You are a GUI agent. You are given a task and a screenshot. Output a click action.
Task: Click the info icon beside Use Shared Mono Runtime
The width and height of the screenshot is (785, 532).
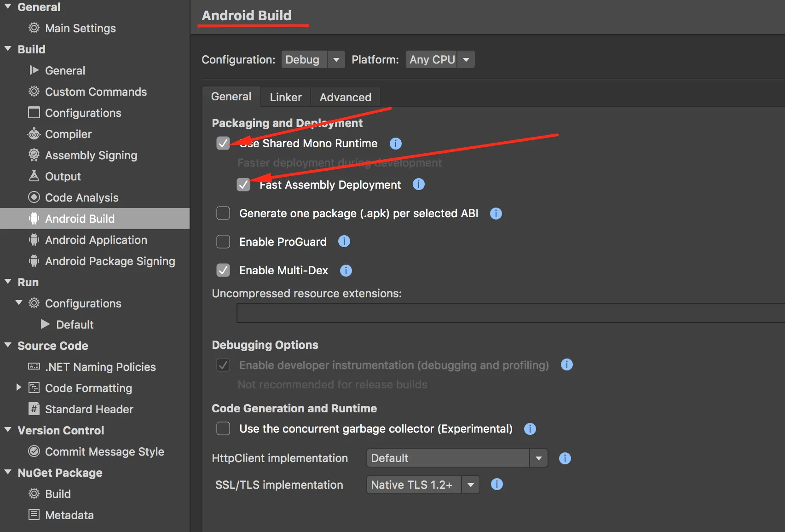pos(395,144)
